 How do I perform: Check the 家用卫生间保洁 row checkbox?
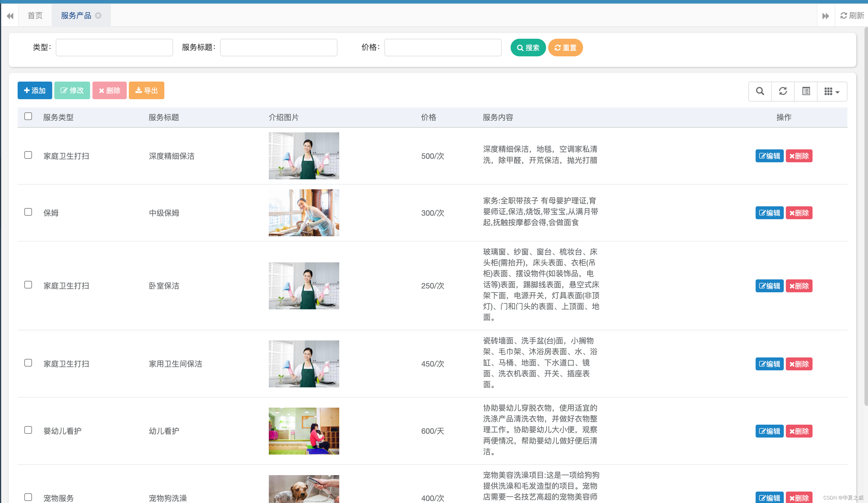(28, 363)
